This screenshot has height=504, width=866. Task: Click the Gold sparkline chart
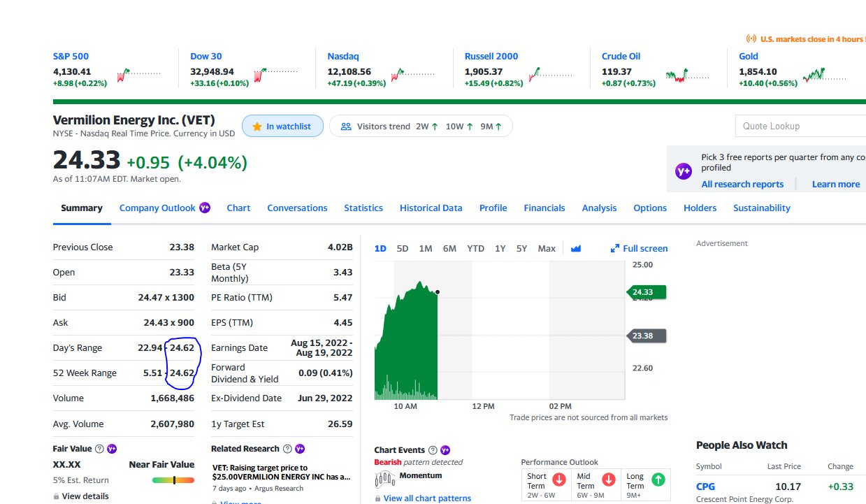(x=825, y=75)
